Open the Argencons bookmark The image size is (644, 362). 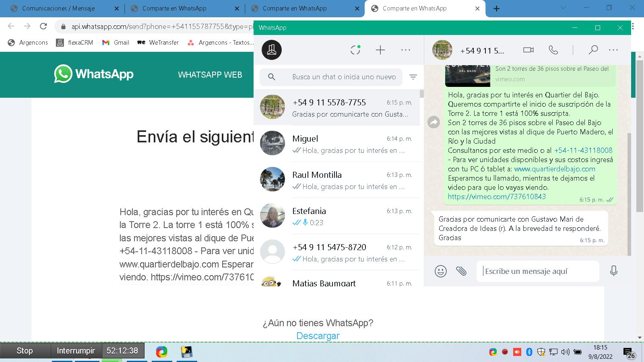pyautogui.click(x=28, y=42)
